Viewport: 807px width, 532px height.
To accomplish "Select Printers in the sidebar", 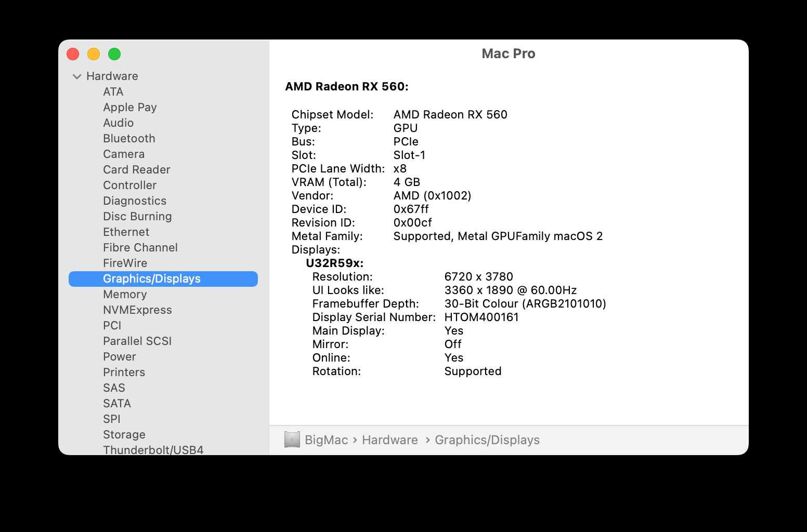I will coord(124,372).
